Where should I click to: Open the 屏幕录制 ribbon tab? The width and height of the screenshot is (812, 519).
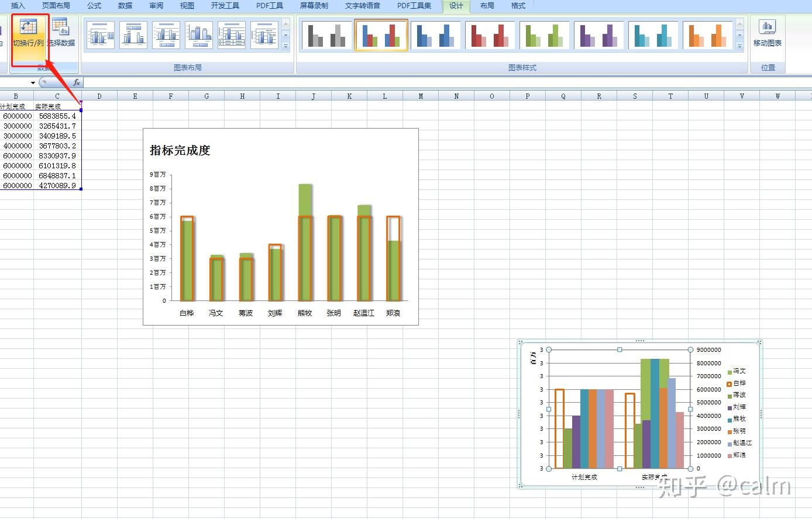point(314,6)
